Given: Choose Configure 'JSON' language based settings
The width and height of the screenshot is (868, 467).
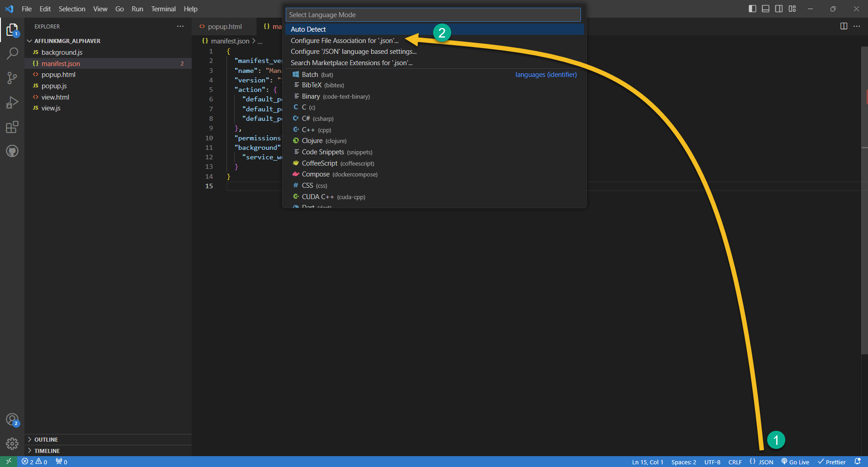Looking at the screenshot, I should [x=434, y=52].
